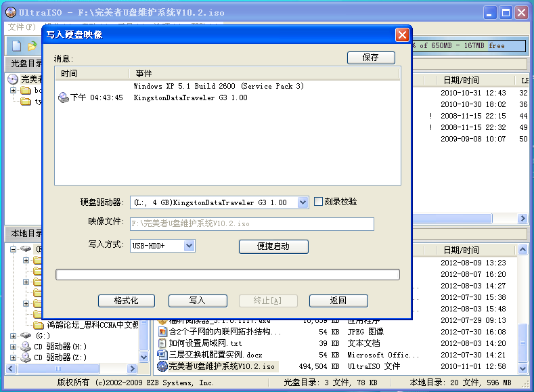Click the Format (格式化) button
The width and height of the screenshot is (534, 392).
127,301
